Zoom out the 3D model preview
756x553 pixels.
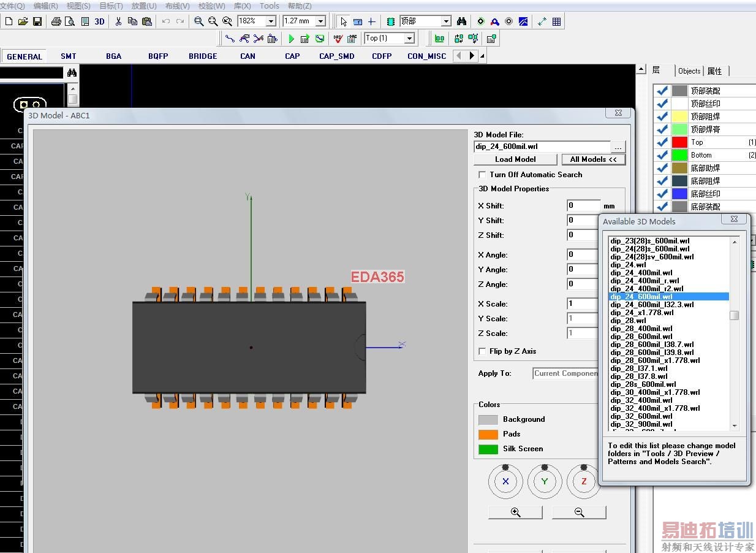(579, 513)
